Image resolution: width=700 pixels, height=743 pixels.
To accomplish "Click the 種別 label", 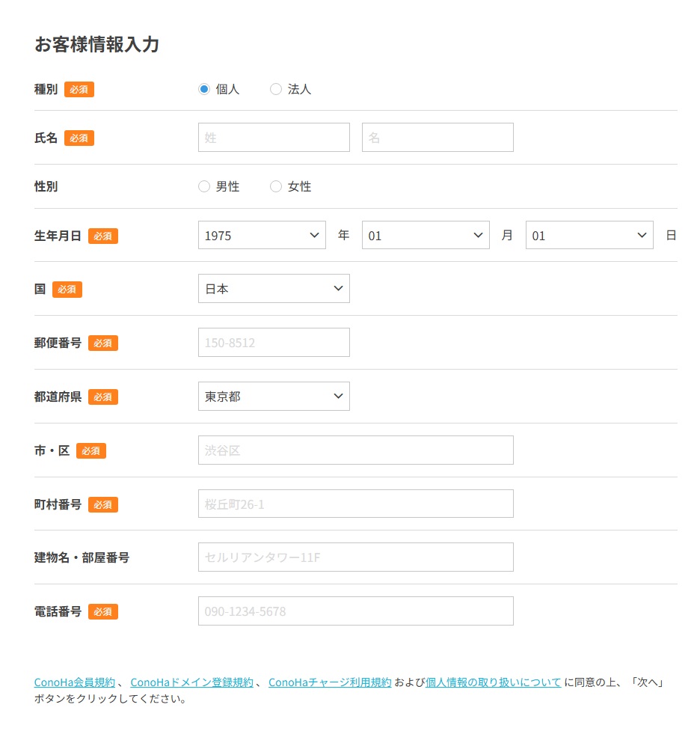I will (46, 90).
